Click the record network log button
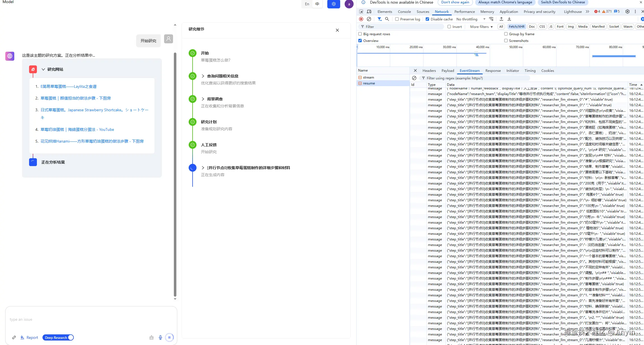 pos(361,19)
